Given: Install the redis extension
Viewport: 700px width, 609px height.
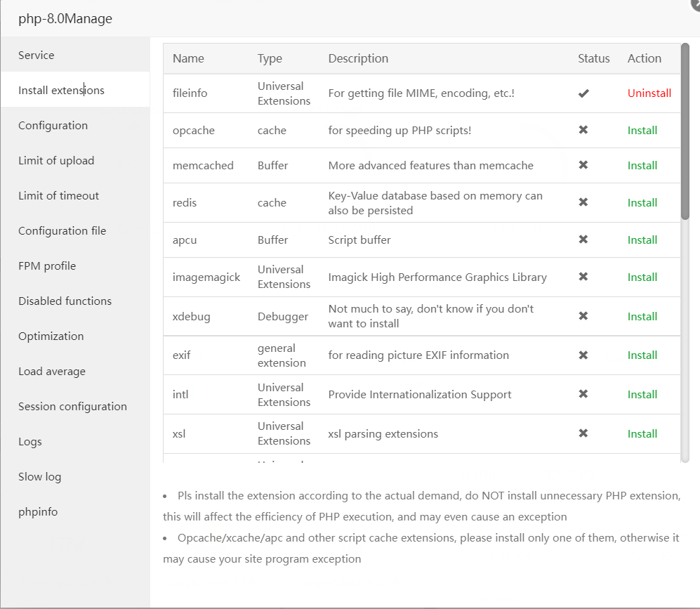Looking at the screenshot, I should (x=642, y=202).
